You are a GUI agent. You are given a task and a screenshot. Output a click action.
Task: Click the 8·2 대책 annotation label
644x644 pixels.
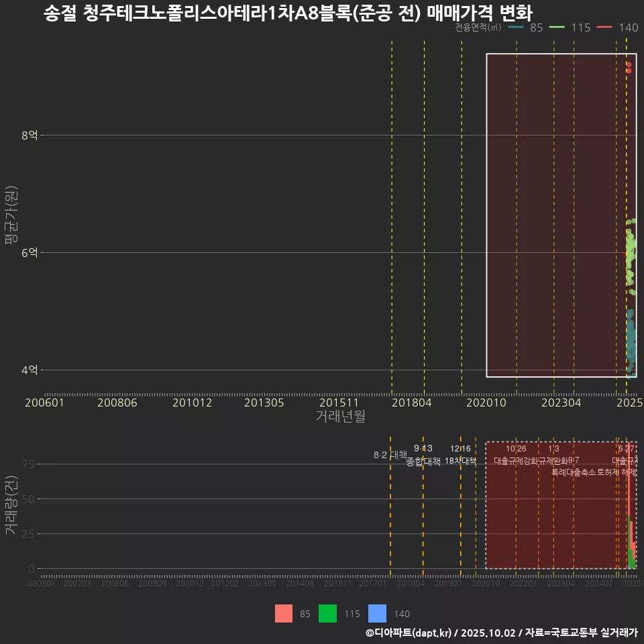tap(390, 455)
